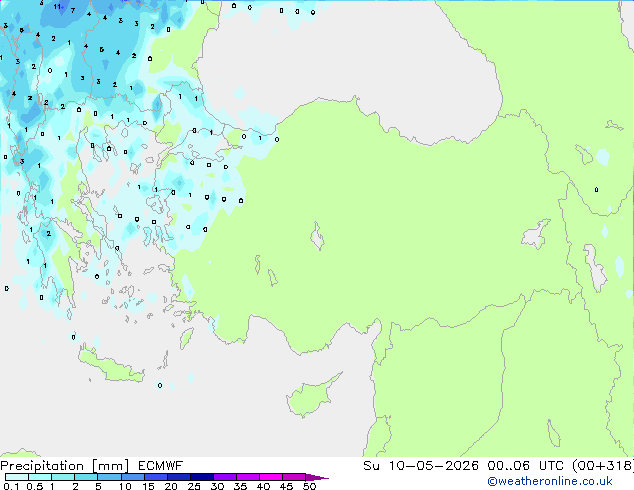
Task: Click the 10–15 mm legend color box
Action: 132,477
